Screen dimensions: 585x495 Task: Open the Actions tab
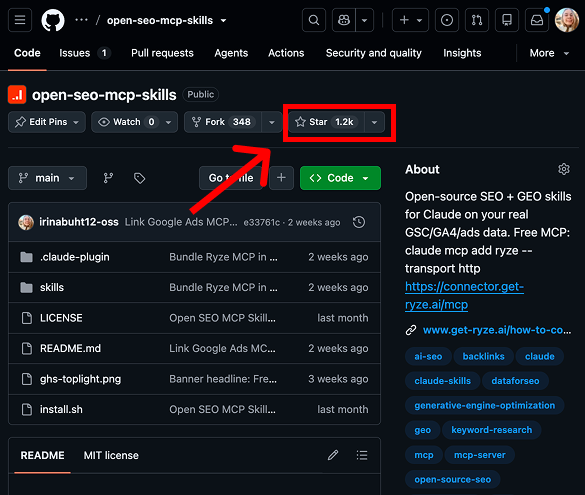(x=286, y=53)
